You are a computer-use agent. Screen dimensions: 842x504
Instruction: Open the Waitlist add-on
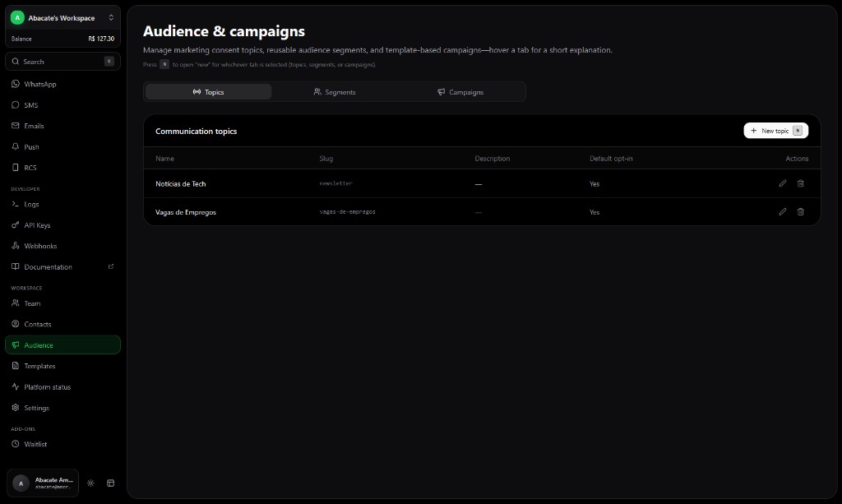pyautogui.click(x=35, y=444)
